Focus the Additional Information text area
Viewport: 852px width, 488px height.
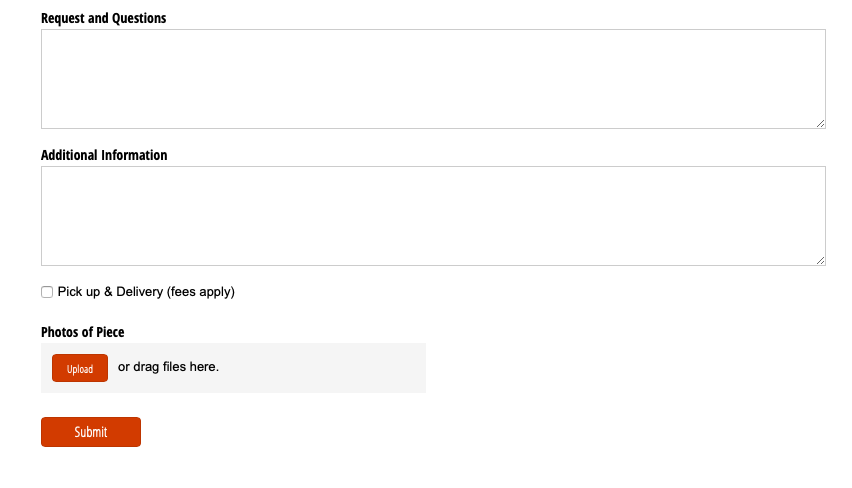click(433, 216)
